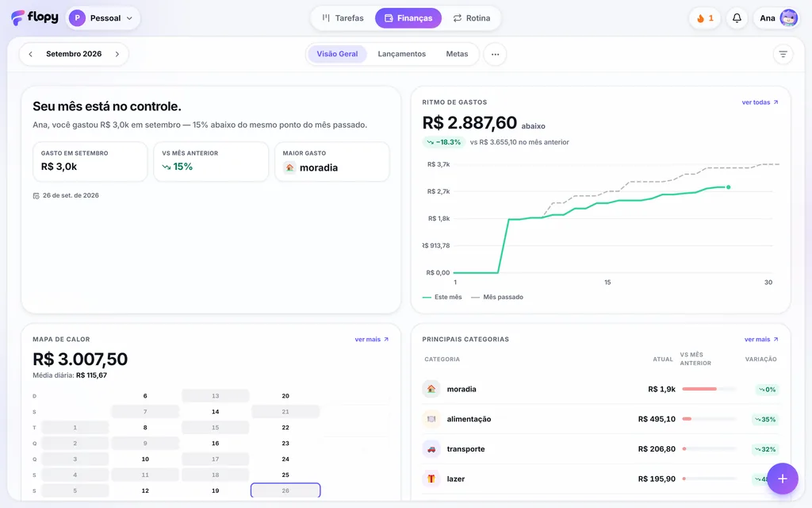Open the Rotina tab
This screenshot has width=812, height=508.
point(471,18)
